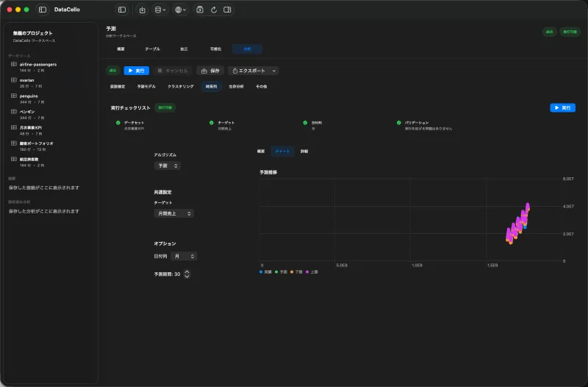588x387 pixels.
Task: Click the refresh arrow icon in toolbar
Action: (214, 10)
